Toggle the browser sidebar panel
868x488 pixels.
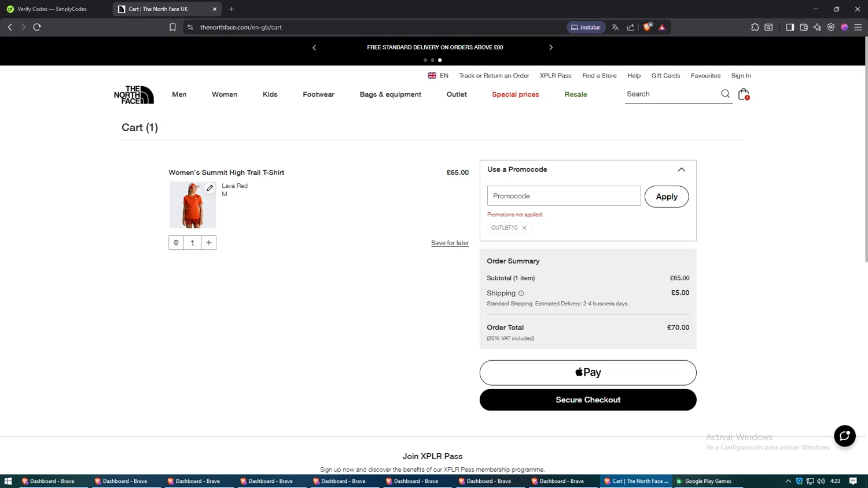point(790,27)
